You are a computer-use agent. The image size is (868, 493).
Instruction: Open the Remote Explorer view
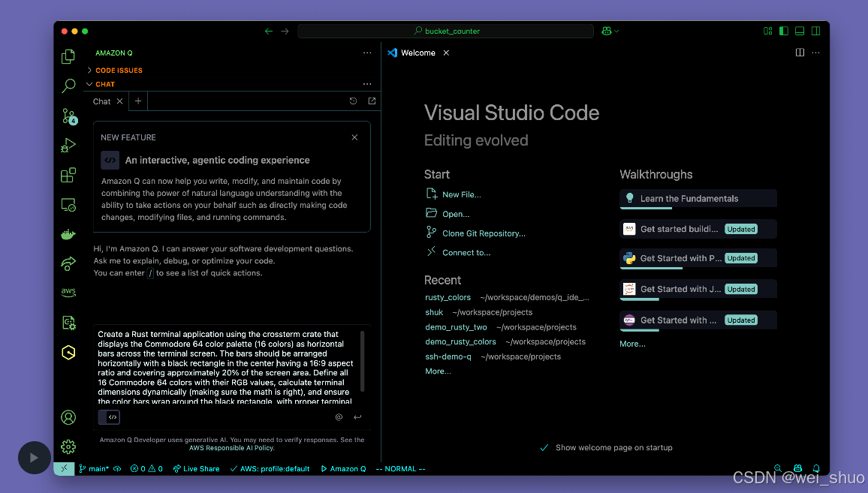tap(68, 206)
